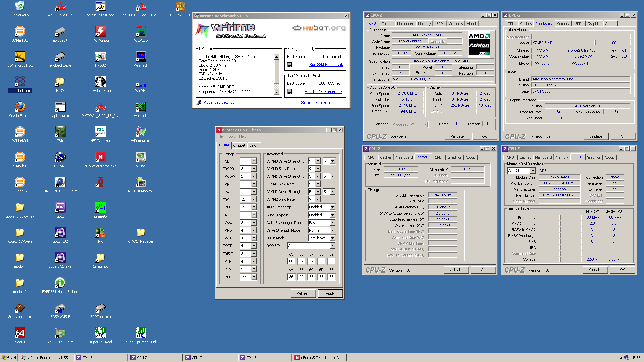This screenshot has height=362, width=644.
Task: Open the WCPUID desktop icon
Action: point(141,34)
